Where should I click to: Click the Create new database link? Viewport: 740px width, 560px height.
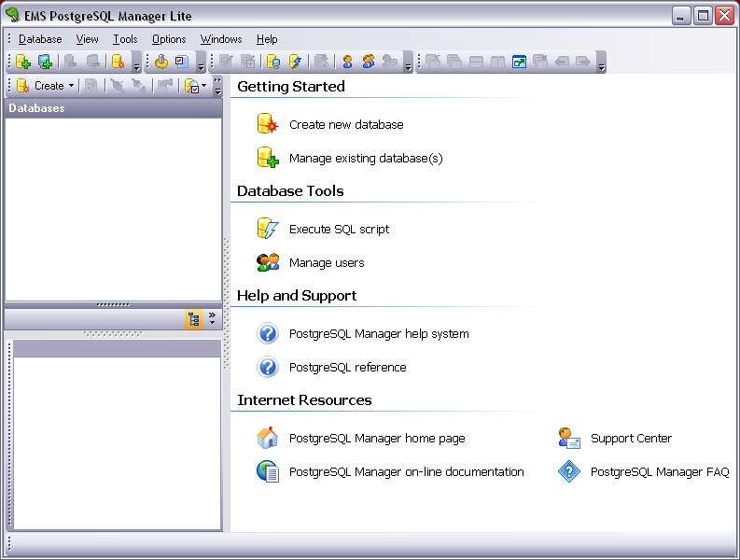(346, 125)
